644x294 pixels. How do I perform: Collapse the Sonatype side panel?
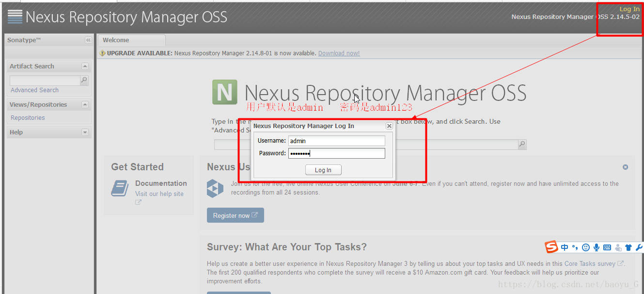88,40
